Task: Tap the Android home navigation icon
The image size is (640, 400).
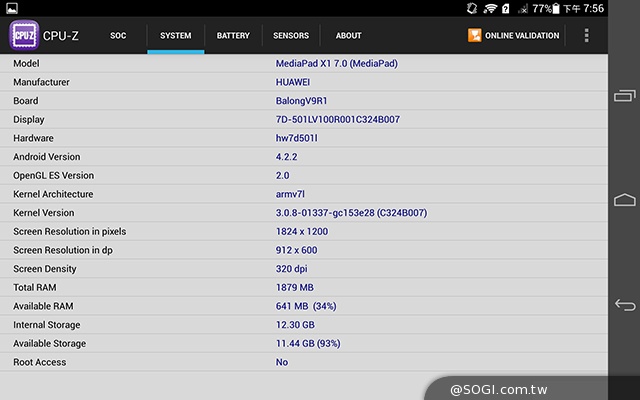Action: pyautogui.click(x=624, y=200)
